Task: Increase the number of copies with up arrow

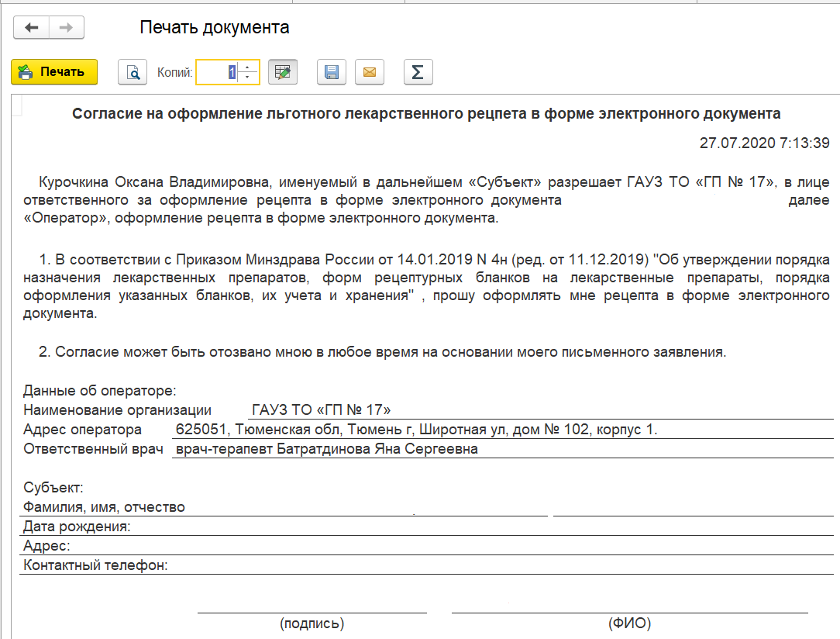Action: click(248, 67)
